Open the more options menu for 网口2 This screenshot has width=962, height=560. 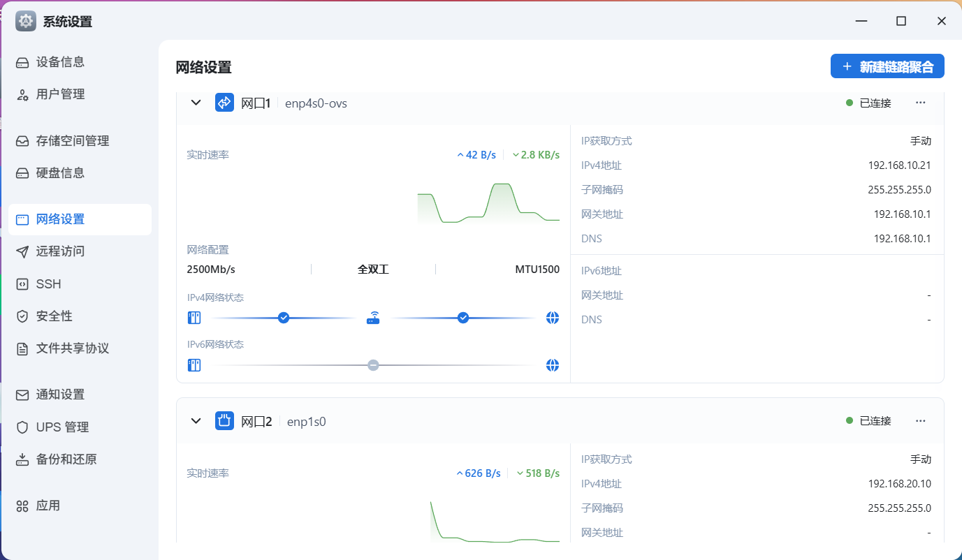(921, 421)
